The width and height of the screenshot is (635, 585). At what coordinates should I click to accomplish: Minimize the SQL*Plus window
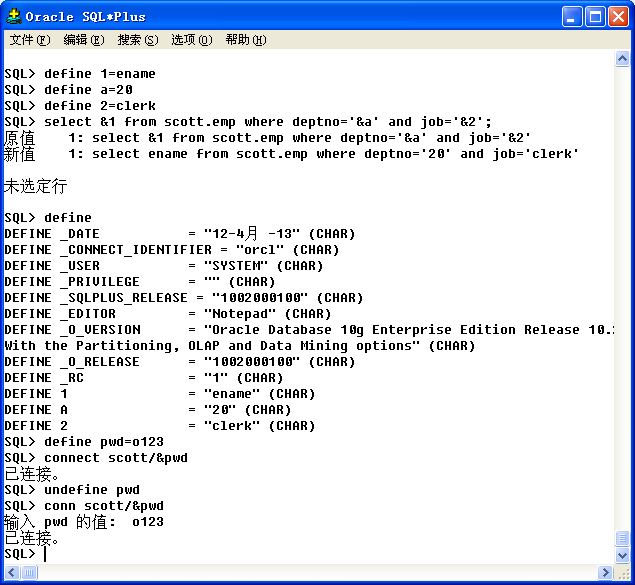coord(572,17)
